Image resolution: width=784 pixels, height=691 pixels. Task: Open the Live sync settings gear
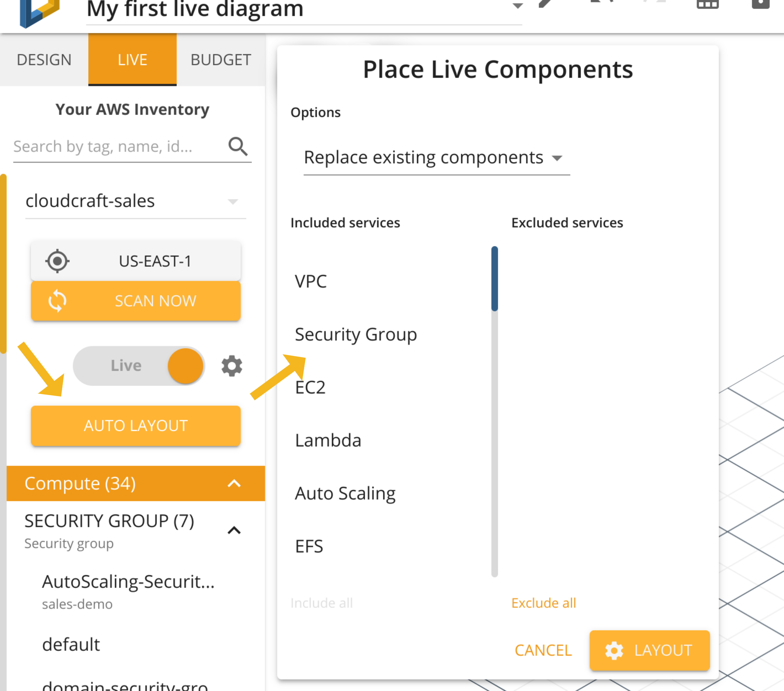(231, 365)
